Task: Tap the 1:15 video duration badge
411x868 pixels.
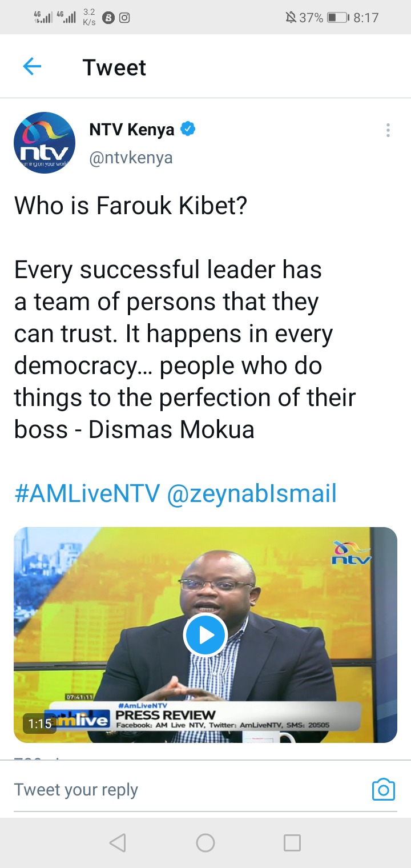Action: tap(40, 724)
